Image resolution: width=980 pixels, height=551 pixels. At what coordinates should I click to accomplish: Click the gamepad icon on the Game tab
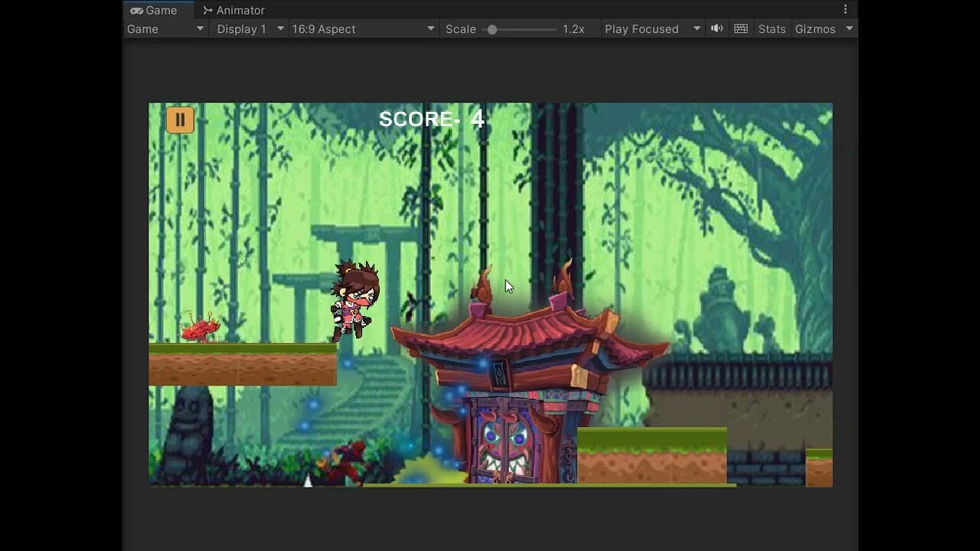tap(139, 10)
